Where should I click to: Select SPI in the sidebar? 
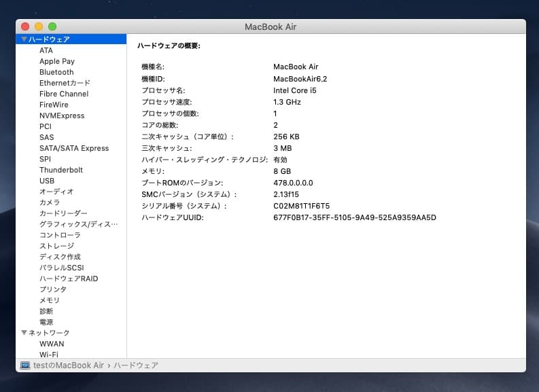pos(45,159)
